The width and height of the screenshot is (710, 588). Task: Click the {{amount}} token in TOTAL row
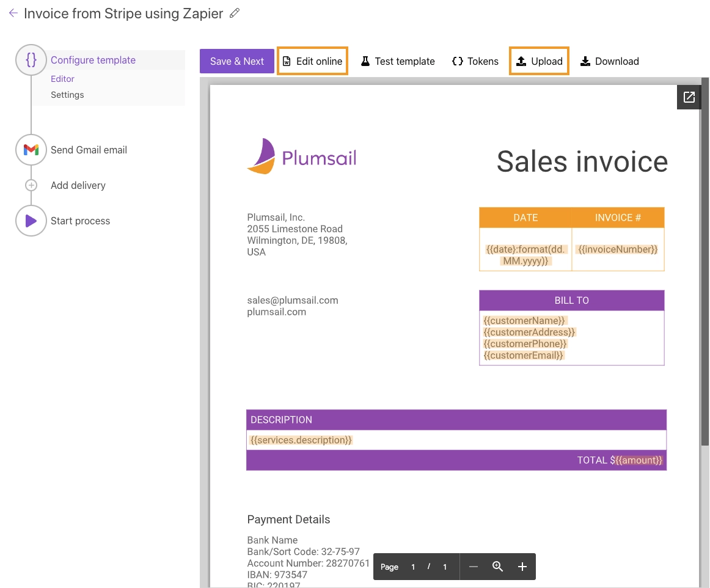[639, 460]
